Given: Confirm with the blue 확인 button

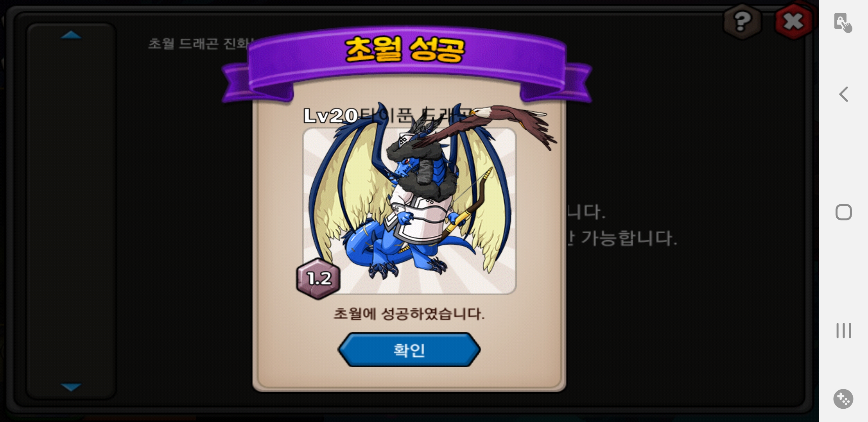Looking at the screenshot, I should (409, 350).
